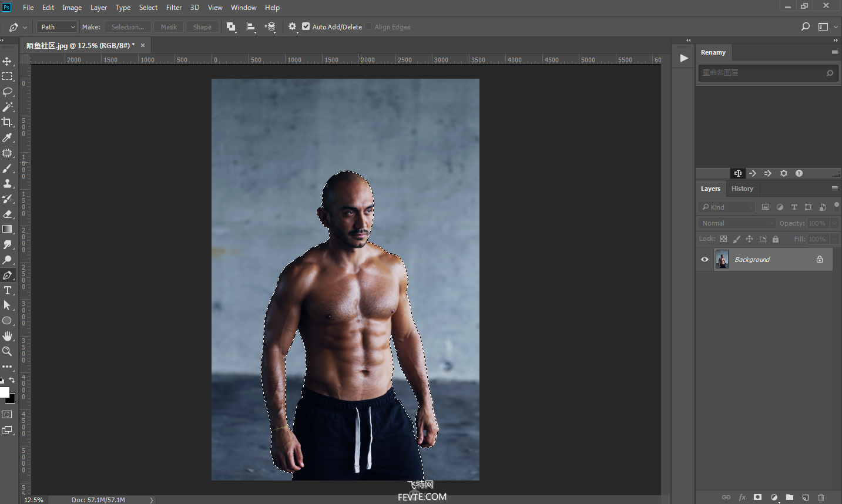Toggle the smart objects filter
The height and width of the screenshot is (504, 842).
click(x=822, y=207)
